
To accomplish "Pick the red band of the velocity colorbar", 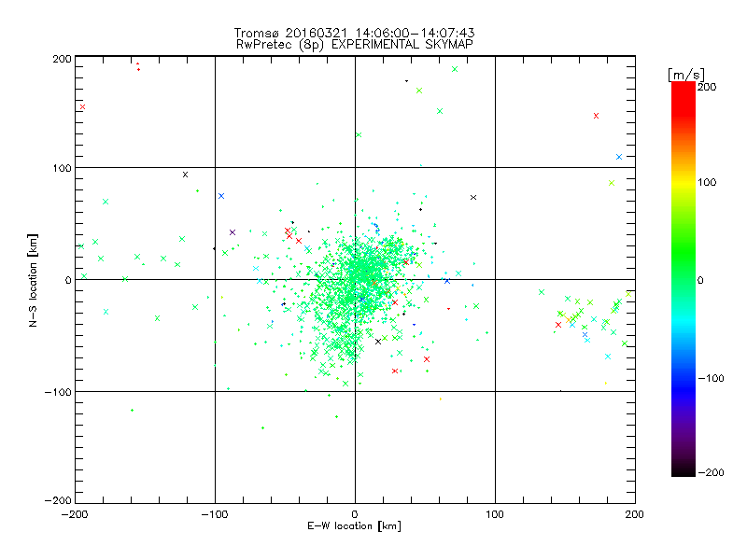I will (684, 98).
